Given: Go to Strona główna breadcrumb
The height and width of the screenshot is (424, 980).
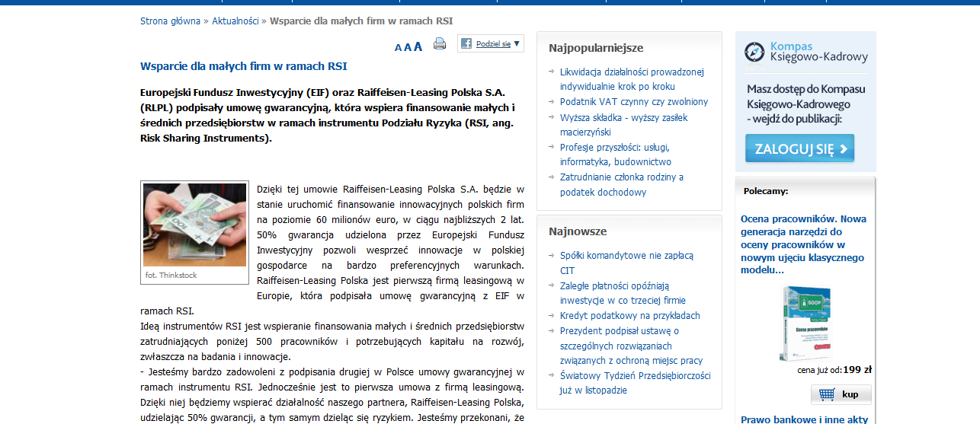Looking at the screenshot, I should [170, 21].
